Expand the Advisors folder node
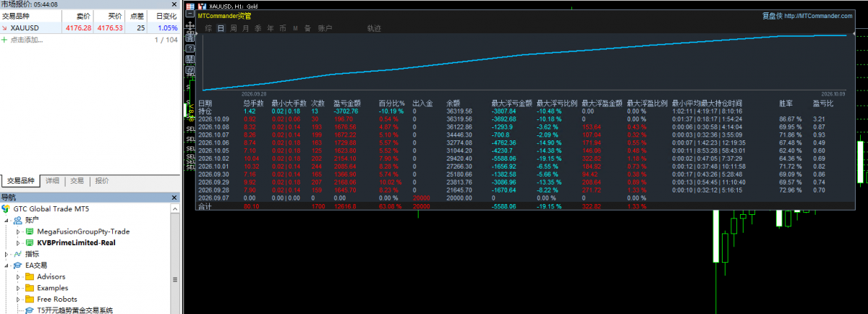 (x=19, y=276)
